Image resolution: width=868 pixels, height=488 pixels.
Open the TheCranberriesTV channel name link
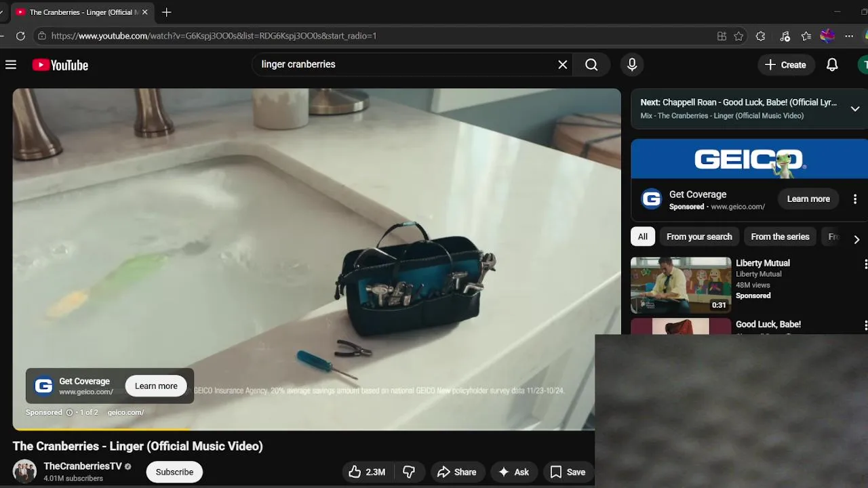click(83, 466)
